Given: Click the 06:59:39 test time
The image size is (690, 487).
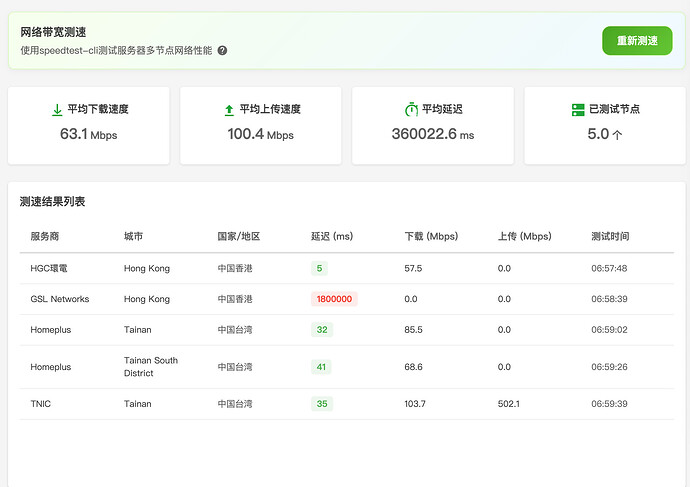Looking at the screenshot, I should [609, 404].
